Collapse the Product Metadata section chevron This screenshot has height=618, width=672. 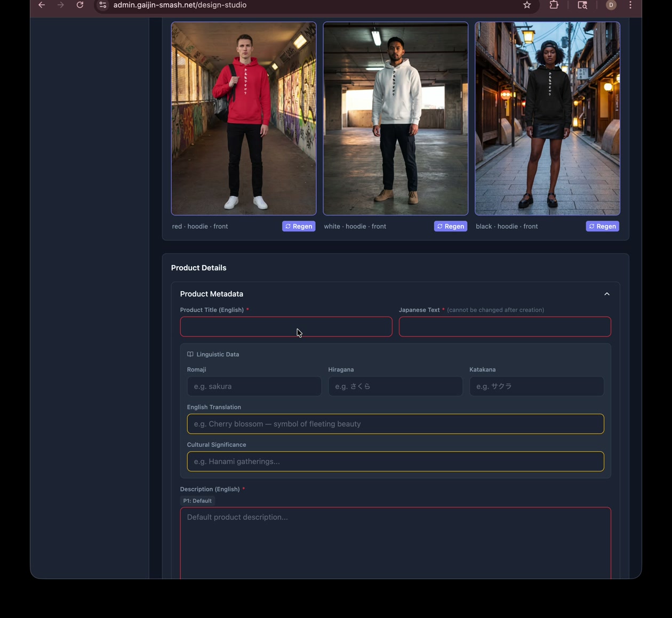[x=607, y=294]
